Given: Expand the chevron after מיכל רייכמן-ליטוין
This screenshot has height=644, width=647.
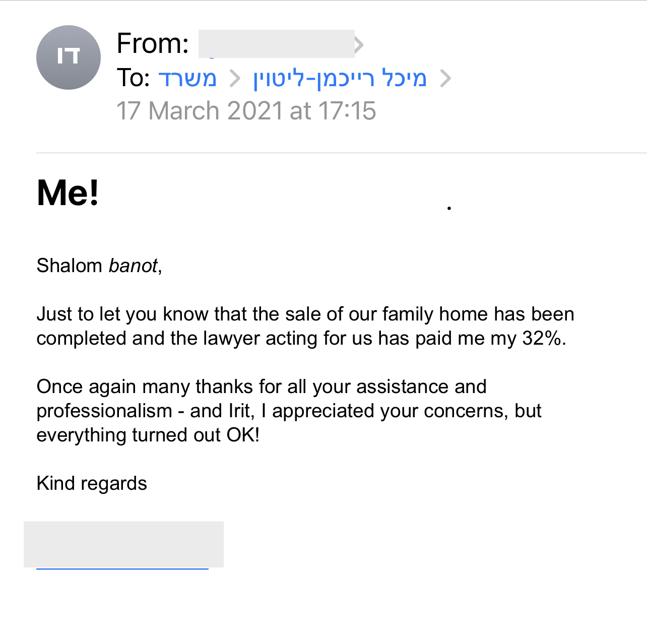Looking at the screenshot, I should (x=445, y=78).
